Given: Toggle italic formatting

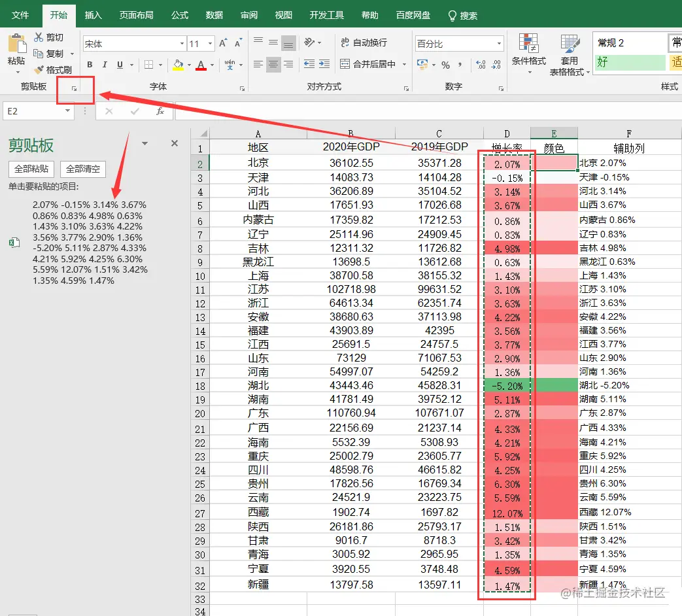Looking at the screenshot, I should [104, 65].
